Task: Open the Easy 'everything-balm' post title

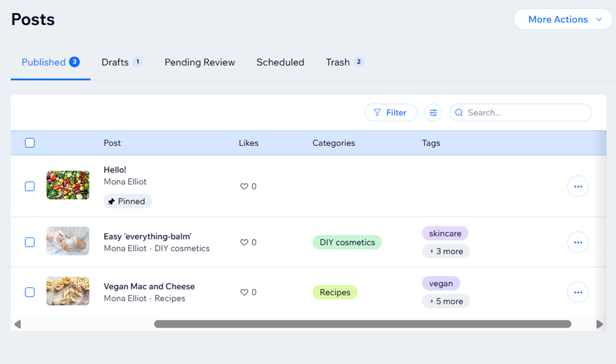Action: click(147, 236)
